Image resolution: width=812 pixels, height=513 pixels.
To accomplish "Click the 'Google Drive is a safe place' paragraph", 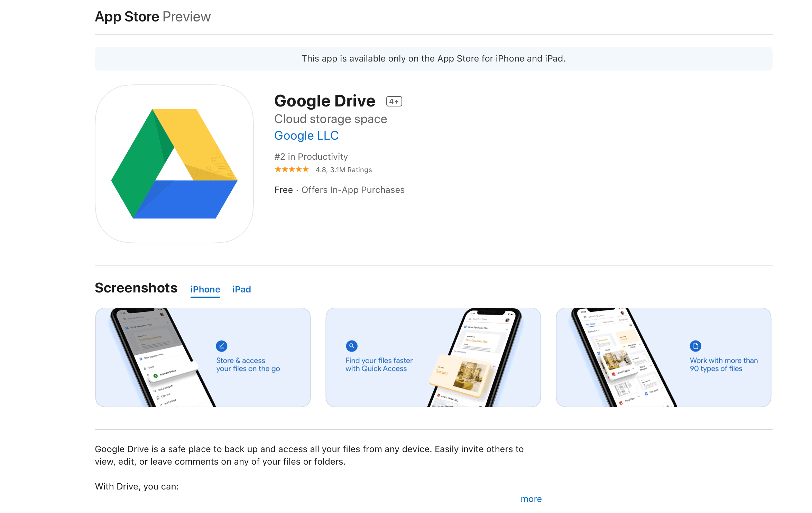I will pos(310,455).
